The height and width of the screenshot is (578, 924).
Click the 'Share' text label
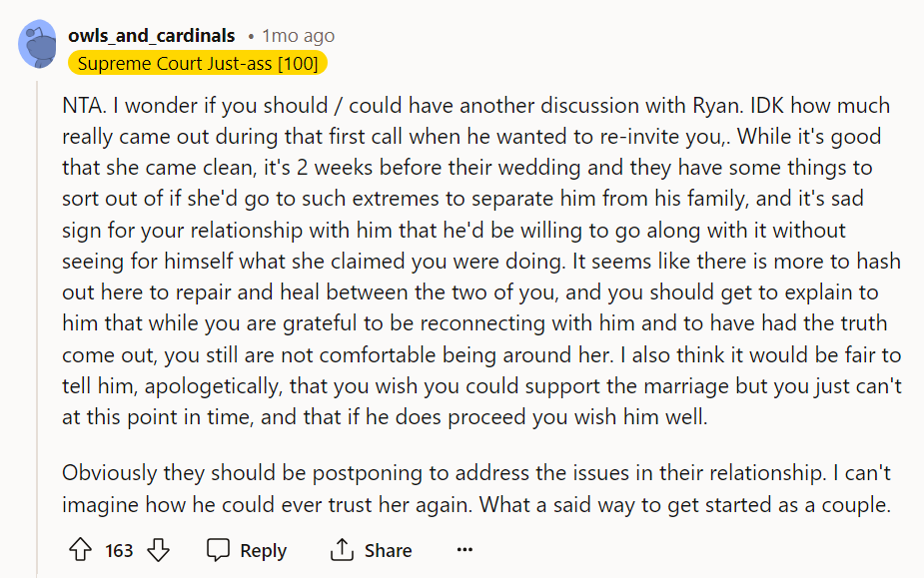(388, 550)
